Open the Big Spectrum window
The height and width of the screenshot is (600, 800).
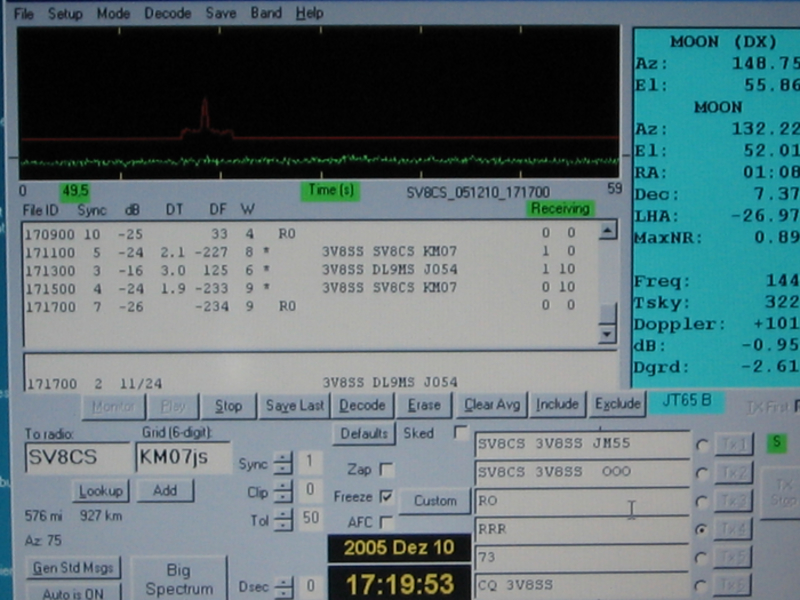point(179,580)
